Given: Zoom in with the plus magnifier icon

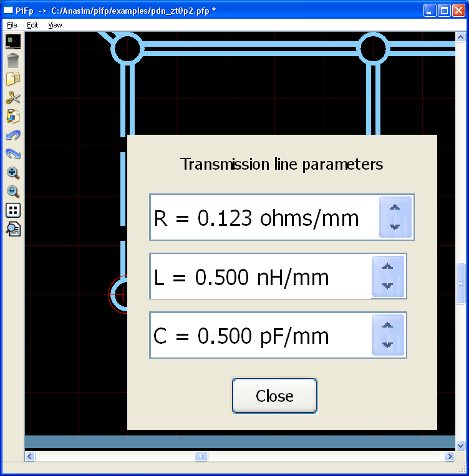Looking at the screenshot, I should [13, 173].
